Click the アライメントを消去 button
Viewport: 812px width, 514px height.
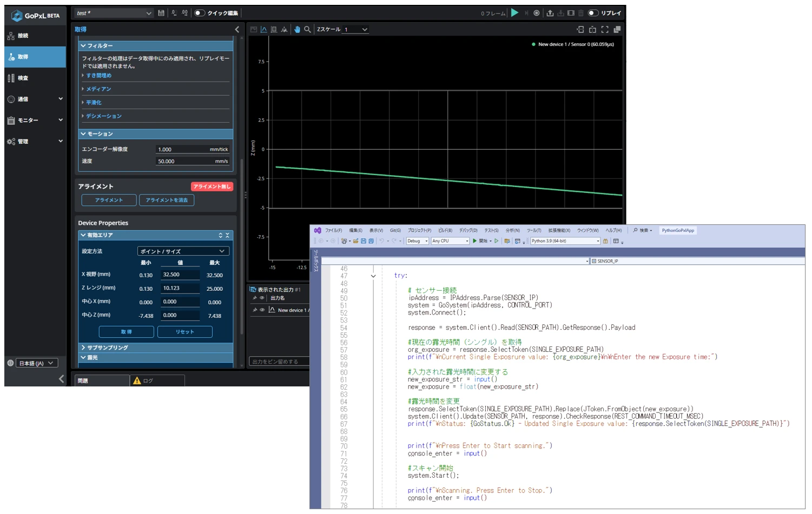[167, 200]
